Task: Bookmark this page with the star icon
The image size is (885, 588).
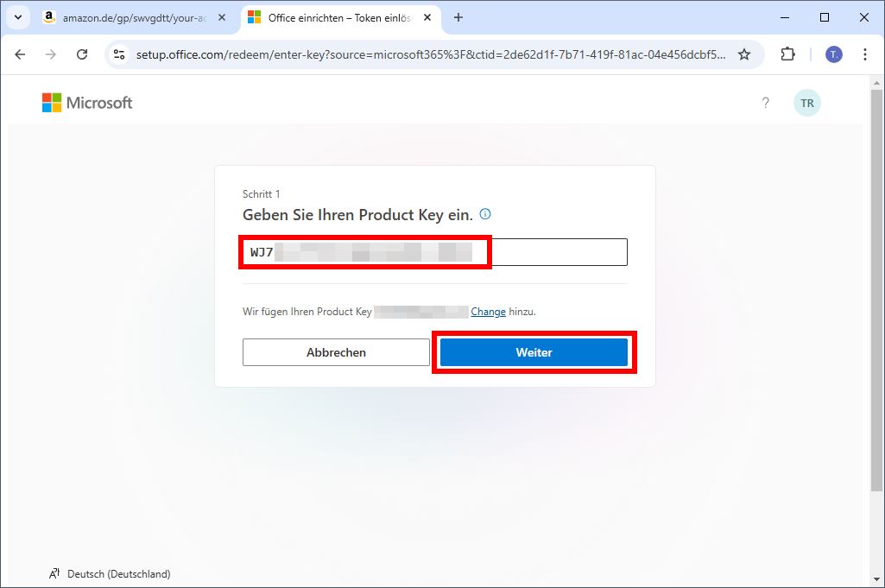Action: [x=744, y=54]
